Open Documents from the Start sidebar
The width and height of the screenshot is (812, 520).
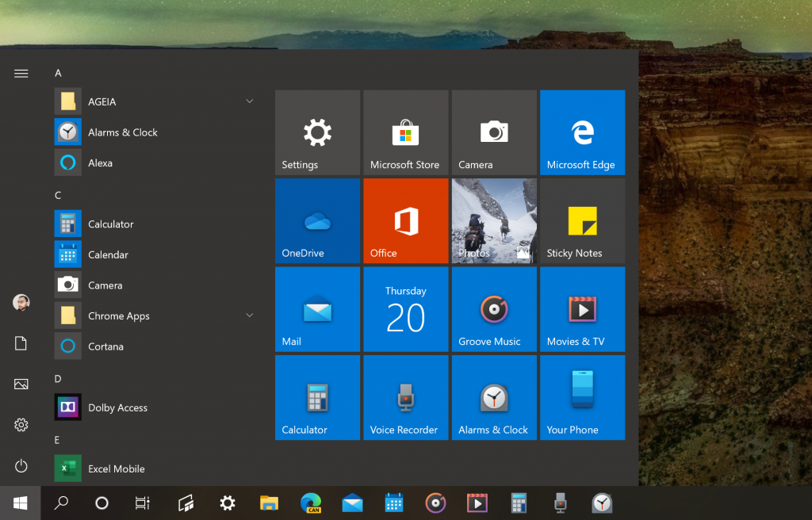point(21,343)
